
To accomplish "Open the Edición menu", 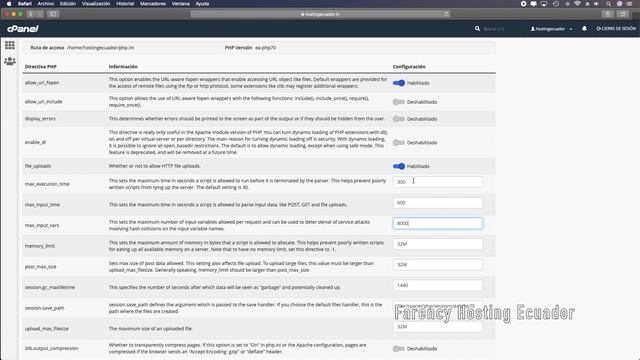I will point(68,4).
